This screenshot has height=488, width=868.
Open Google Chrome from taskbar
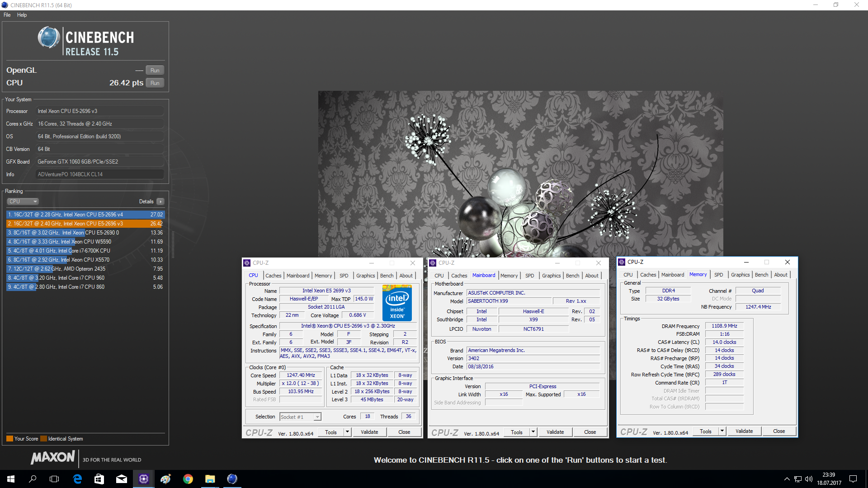pyautogui.click(x=188, y=479)
